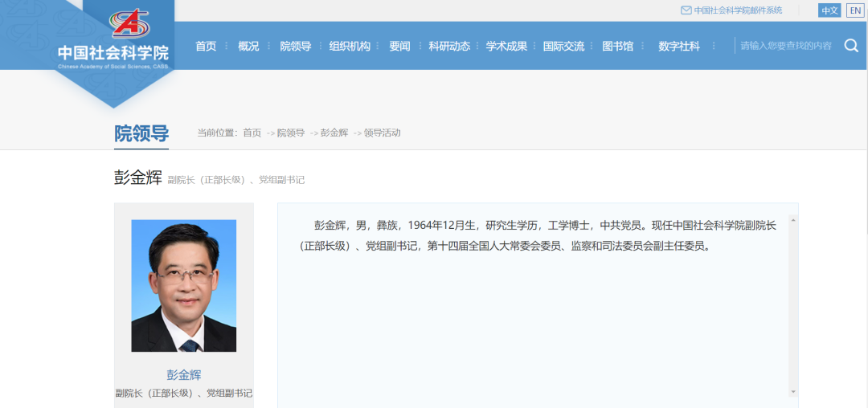Open the 图书馆 menu item
Screen dimensions: 868x408
pos(617,47)
